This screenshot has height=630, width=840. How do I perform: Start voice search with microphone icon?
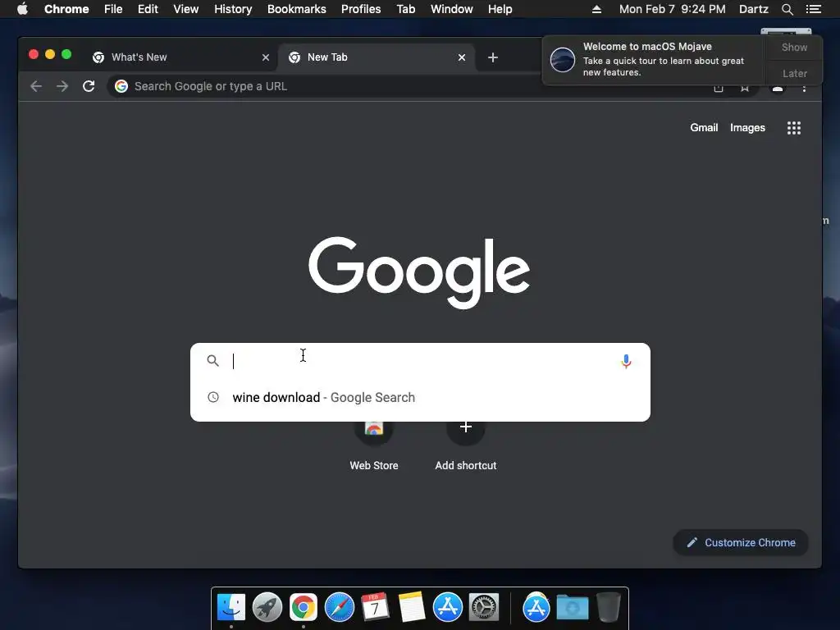pos(626,362)
